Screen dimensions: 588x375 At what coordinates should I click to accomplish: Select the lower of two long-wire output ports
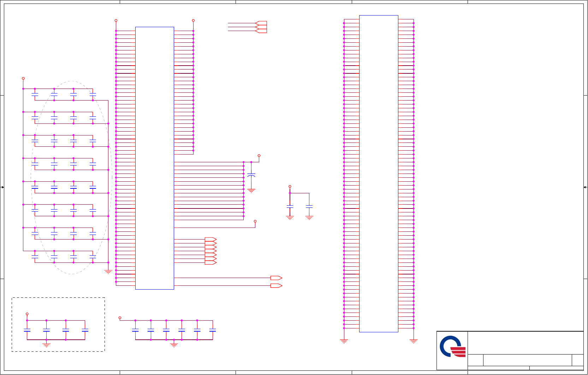click(276, 286)
